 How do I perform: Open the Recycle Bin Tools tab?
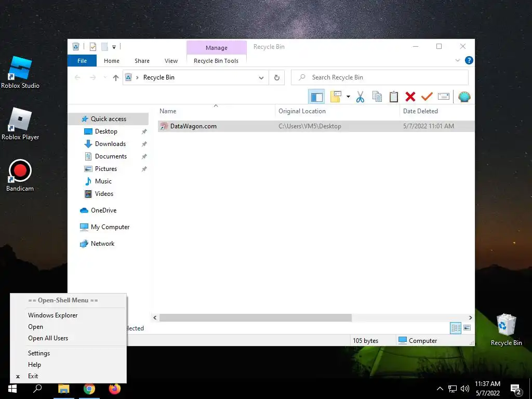click(x=216, y=61)
